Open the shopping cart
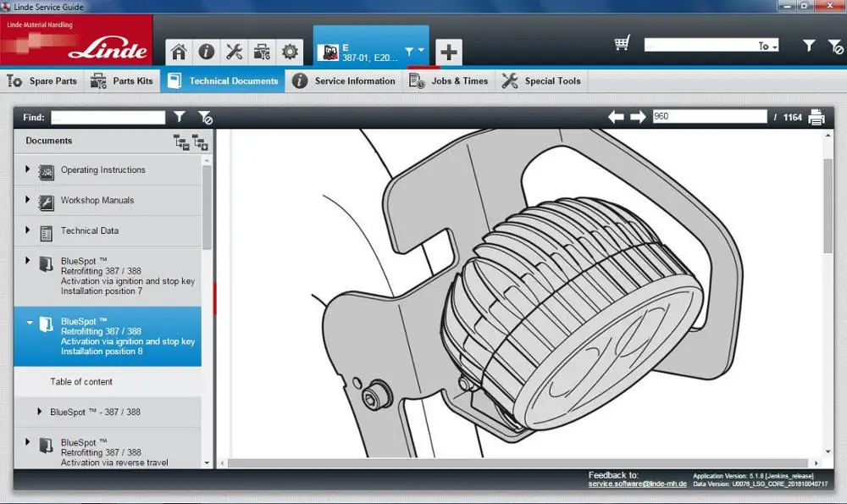The height and width of the screenshot is (504, 847). tap(623, 44)
